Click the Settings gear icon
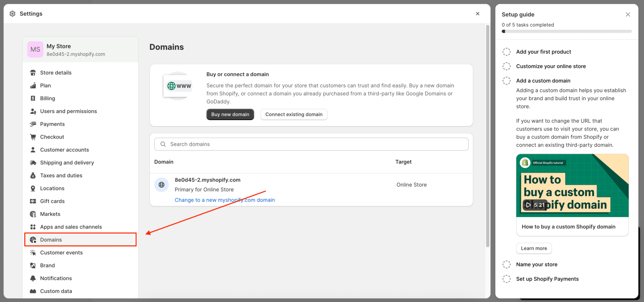This screenshot has width=644, height=302. (x=13, y=14)
